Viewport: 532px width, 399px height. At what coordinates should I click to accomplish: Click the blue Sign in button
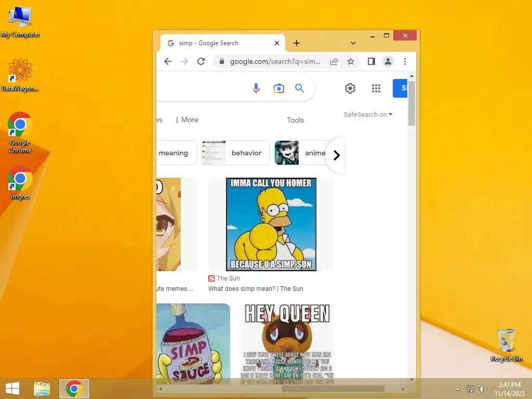[400, 88]
